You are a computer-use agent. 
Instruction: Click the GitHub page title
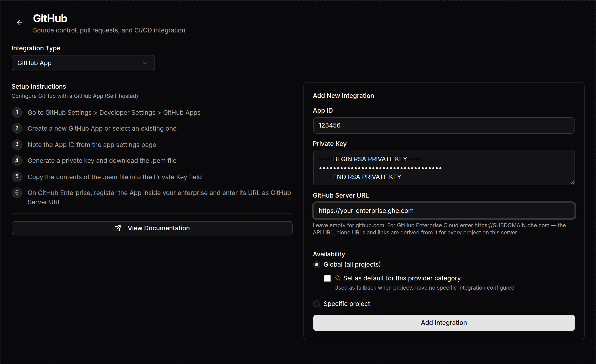50,18
